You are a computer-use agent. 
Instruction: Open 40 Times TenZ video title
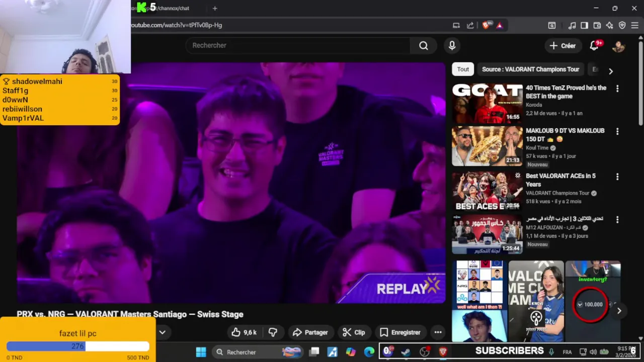click(x=566, y=92)
